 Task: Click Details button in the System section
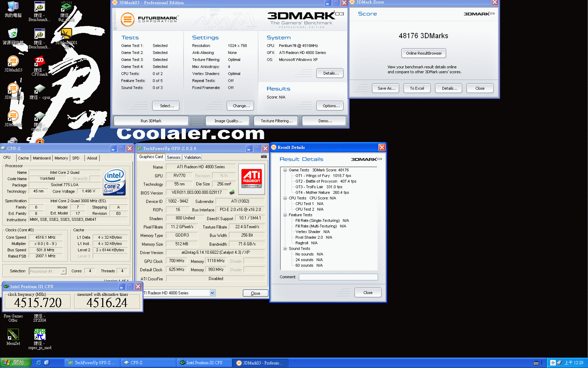pyautogui.click(x=331, y=73)
